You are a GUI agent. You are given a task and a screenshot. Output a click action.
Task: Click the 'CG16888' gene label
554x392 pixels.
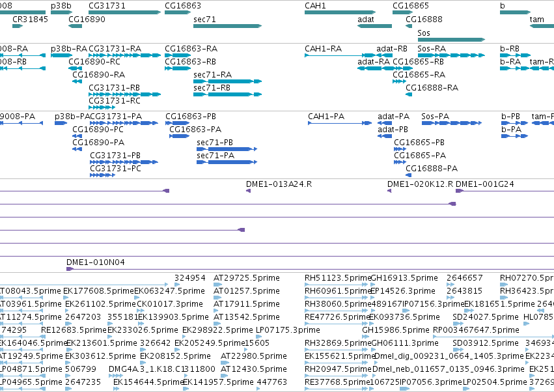pos(424,20)
